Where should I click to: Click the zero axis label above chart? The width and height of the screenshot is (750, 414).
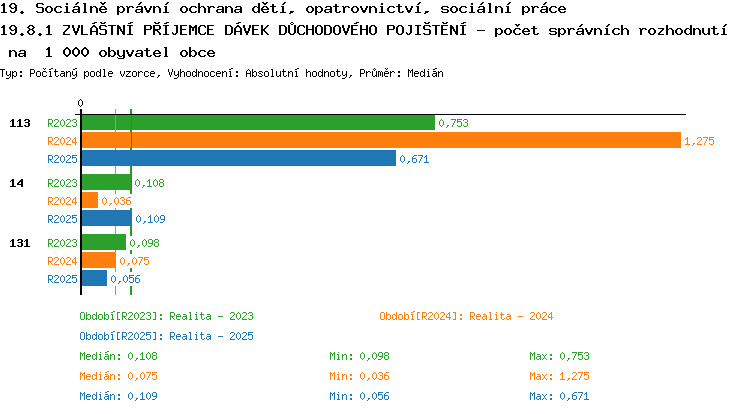pos(80,103)
